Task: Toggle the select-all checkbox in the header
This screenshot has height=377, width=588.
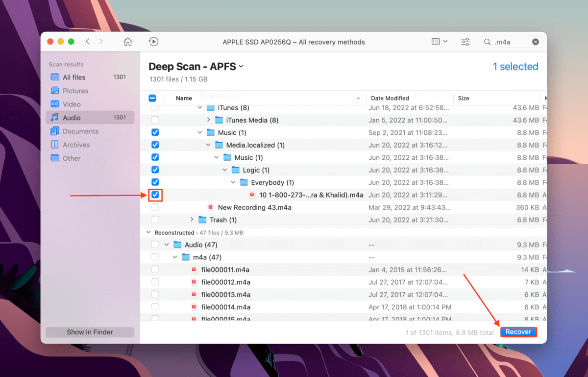Action: [x=152, y=98]
